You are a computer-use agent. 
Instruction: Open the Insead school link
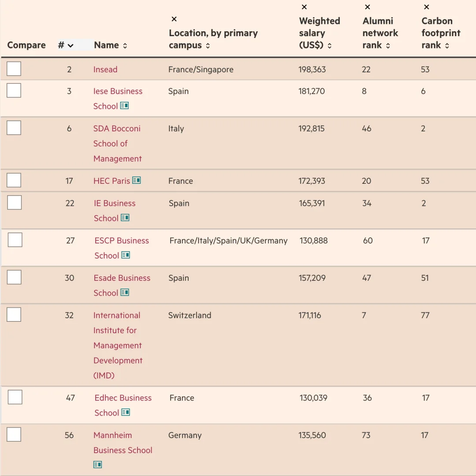click(105, 70)
